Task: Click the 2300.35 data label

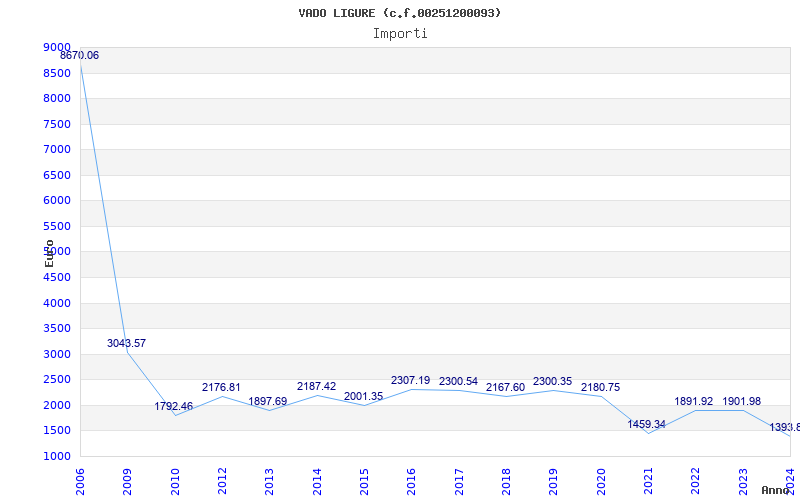Action: pos(553,381)
